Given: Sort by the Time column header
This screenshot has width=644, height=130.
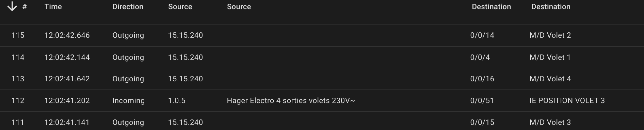Looking at the screenshot, I should click(53, 7).
